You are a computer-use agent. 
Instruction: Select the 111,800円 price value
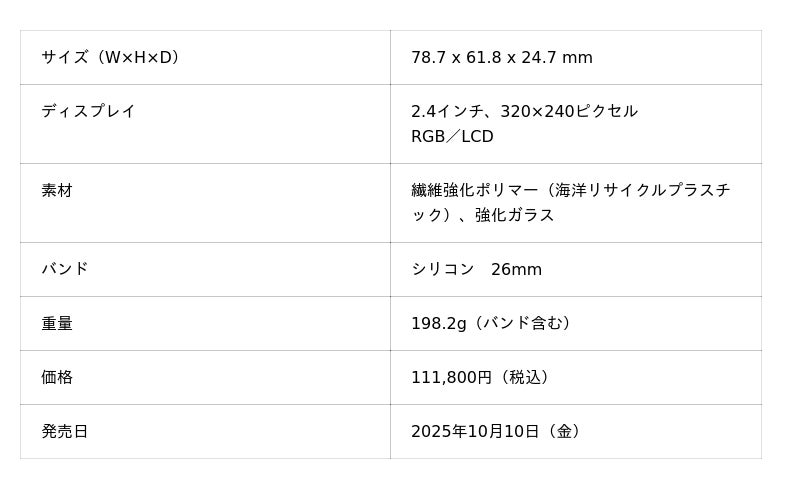[451, 377]
